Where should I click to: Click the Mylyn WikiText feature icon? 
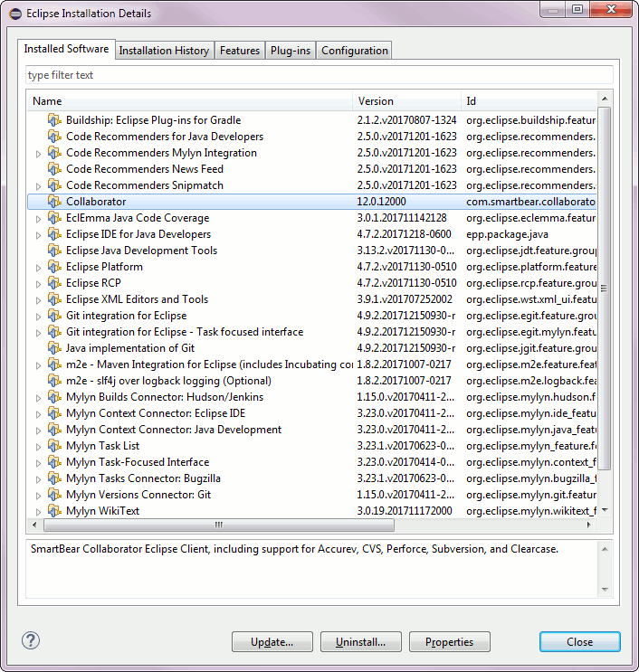coord(54,511)
